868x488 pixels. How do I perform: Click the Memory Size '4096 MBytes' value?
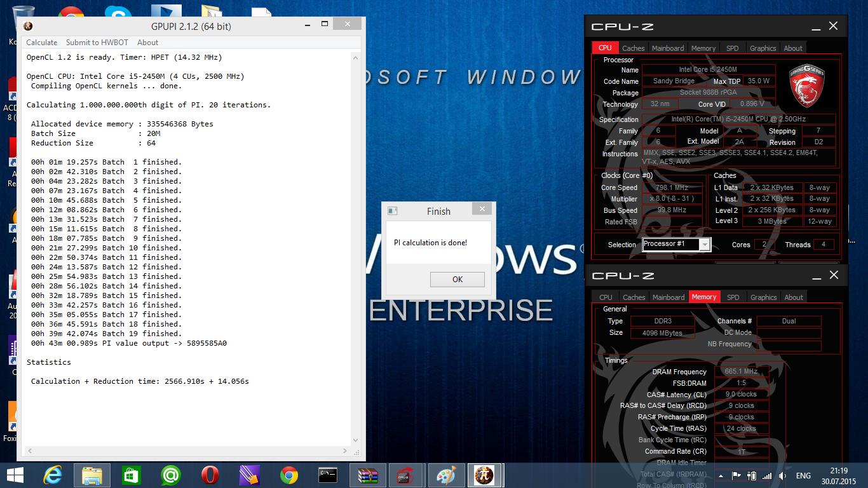point(663,332)
